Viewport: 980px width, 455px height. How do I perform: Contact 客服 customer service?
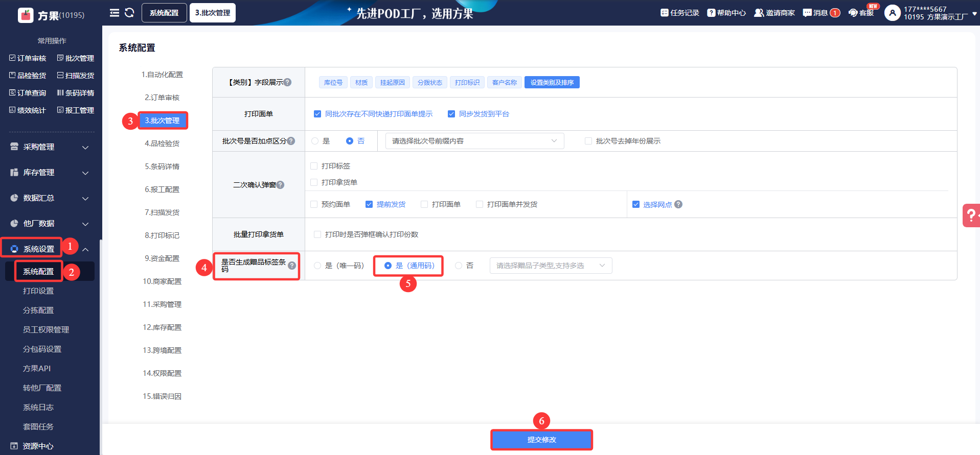[x=861, y=13]
